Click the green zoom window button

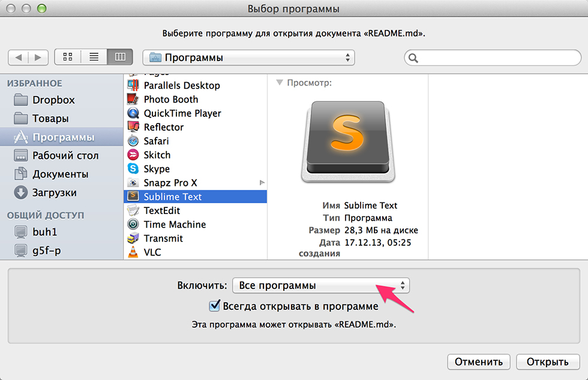pyautogui.click(x=41, y=8)
